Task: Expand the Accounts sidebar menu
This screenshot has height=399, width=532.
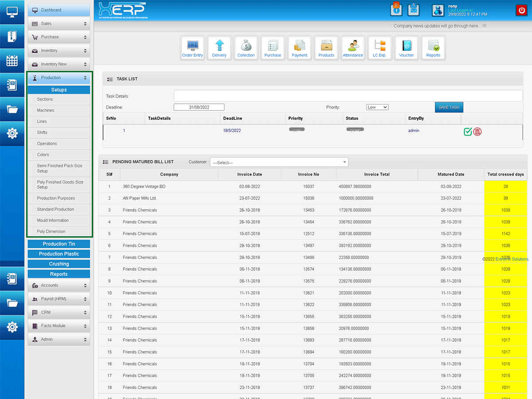Action: [x=59, y=286]
